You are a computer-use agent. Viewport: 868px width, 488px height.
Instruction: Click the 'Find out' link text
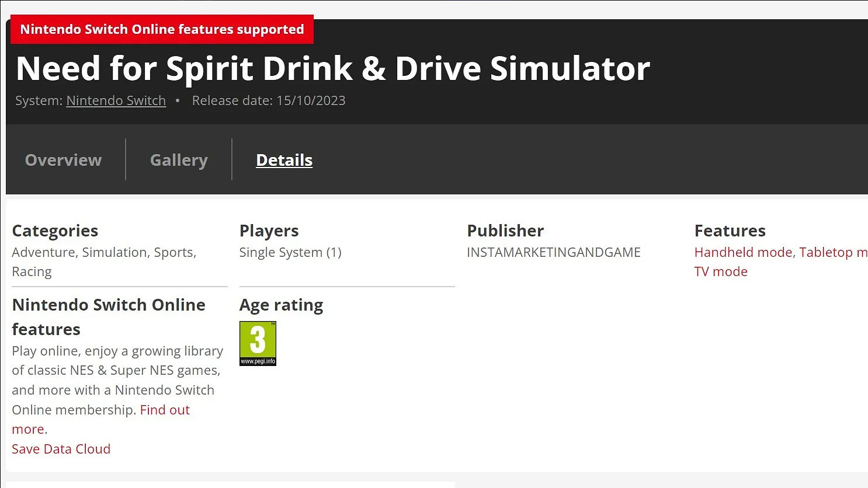[x=165, y=410]
